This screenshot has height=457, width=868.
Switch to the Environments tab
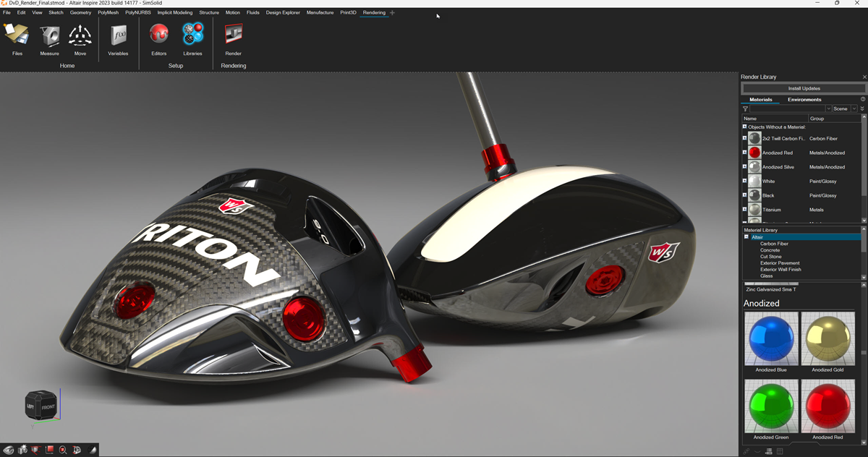(804, 99)
